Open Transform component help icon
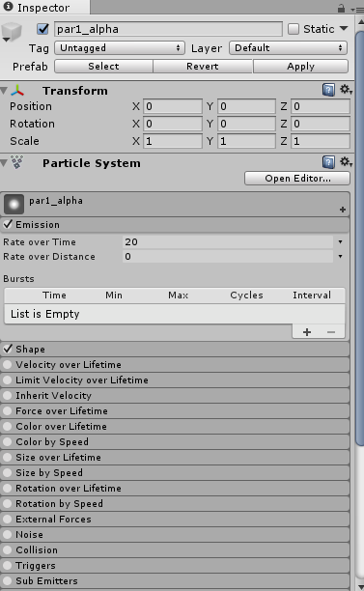 (x=328, y=90)
